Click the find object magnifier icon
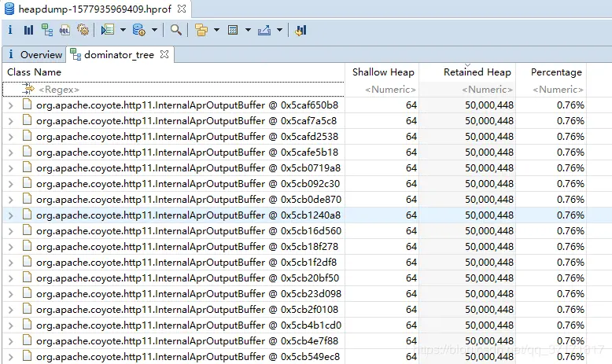The height and width of the screenshot is (364, 612). click(176, 30)
